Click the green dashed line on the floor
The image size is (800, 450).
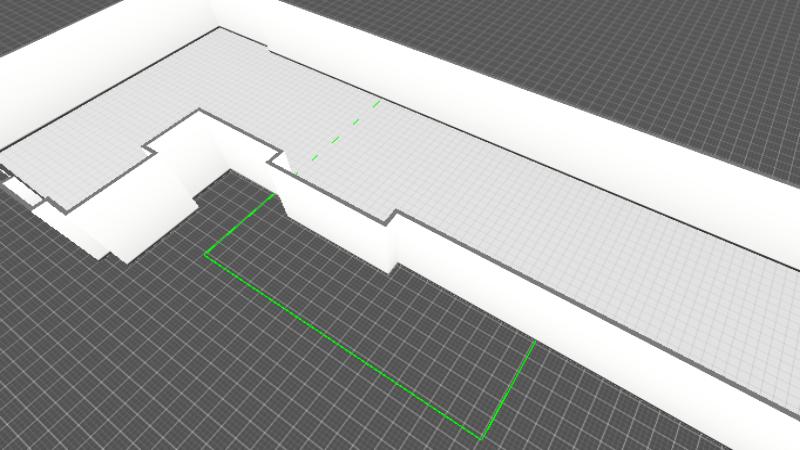click(340, 132)
